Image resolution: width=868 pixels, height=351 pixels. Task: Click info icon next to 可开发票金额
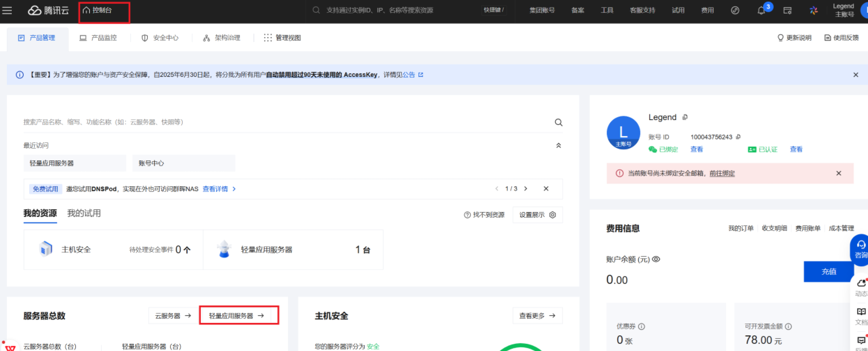pos(788,326)
